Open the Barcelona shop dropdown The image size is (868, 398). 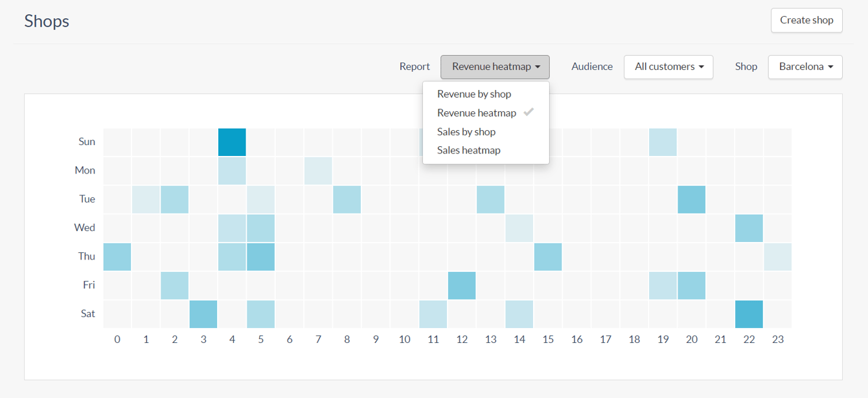805,67
